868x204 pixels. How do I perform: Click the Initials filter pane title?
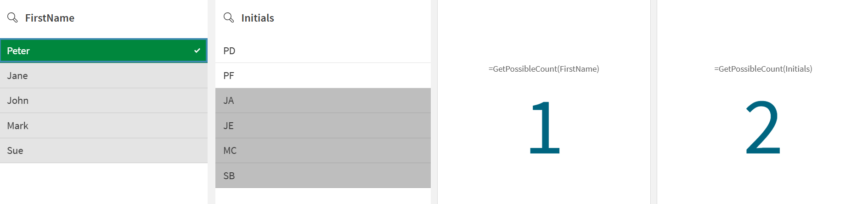(258, 18)
